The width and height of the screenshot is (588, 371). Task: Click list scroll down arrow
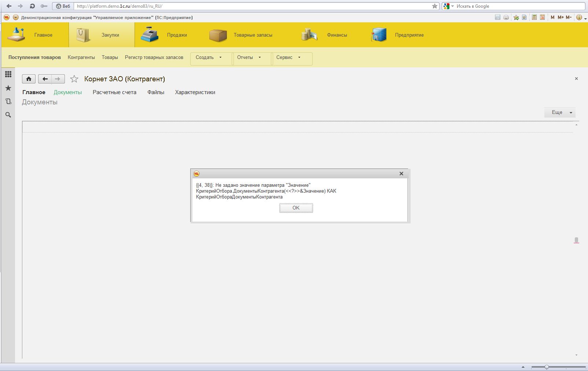point(576,355)
